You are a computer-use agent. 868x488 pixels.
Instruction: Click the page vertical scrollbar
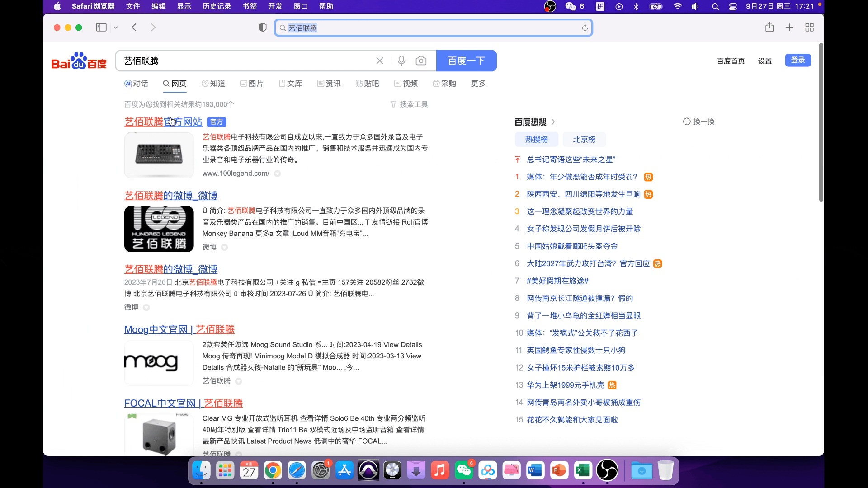pos(821,122)
